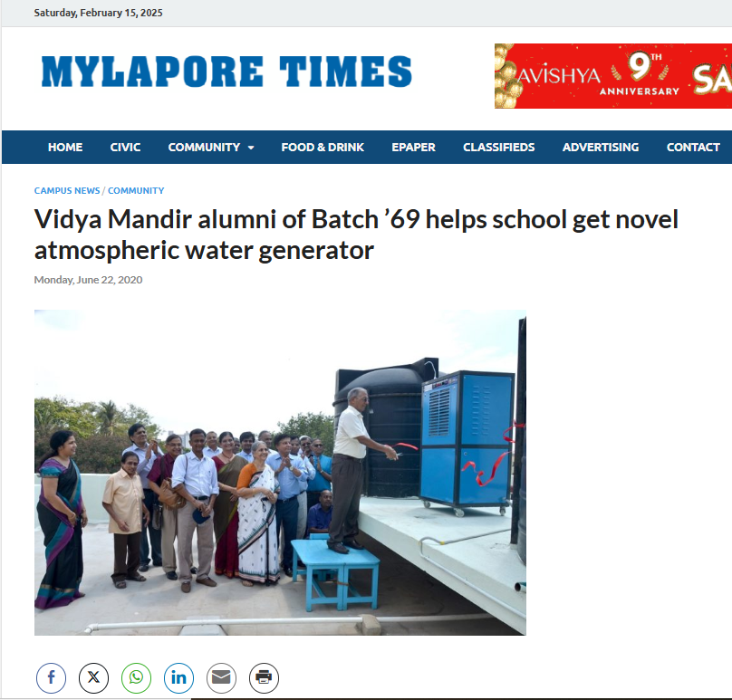The height and width of the screenshot is (700, 732).
Task: Share article on X (Twitter) icon
Action: 93,677
